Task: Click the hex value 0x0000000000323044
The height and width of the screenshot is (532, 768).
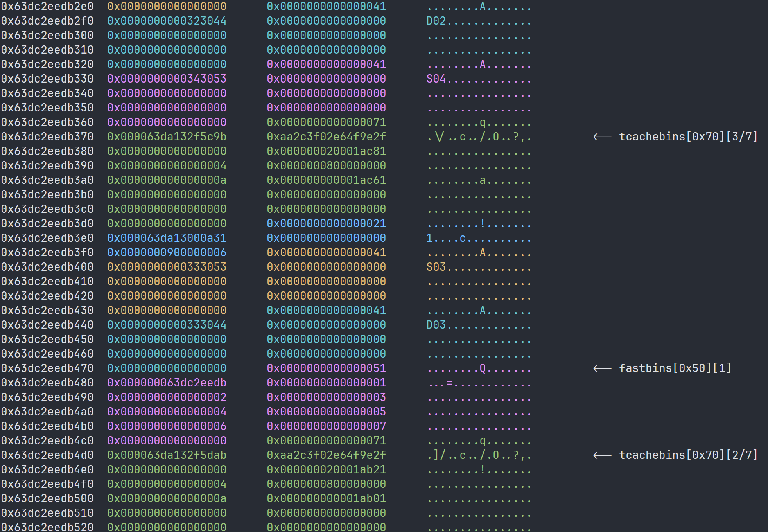Action: click(x=167, y=21)
